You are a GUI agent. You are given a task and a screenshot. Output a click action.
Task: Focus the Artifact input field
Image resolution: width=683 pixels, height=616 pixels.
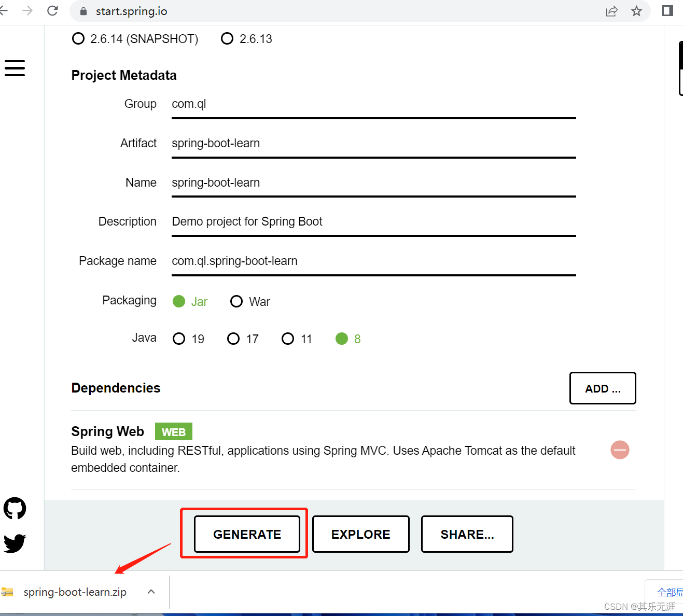click(x=374, y=144)
